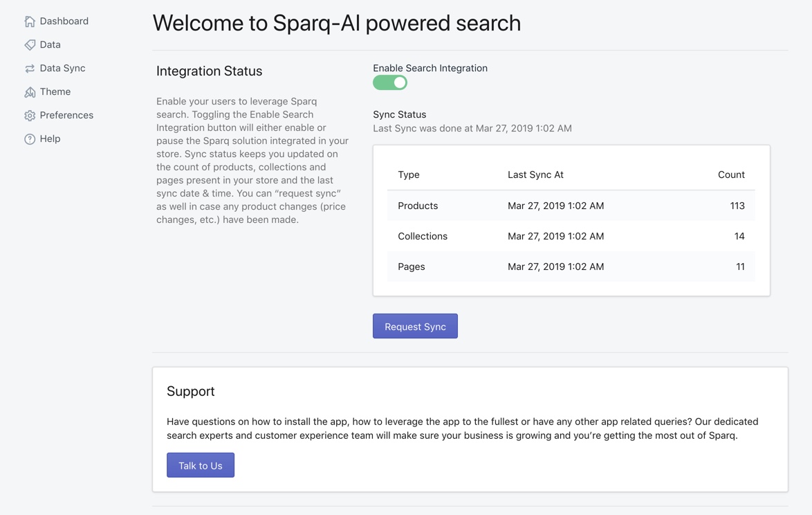812x515 pixels.
Task: Select the Pages row in sync table
Action: click(x=411, y=267)
